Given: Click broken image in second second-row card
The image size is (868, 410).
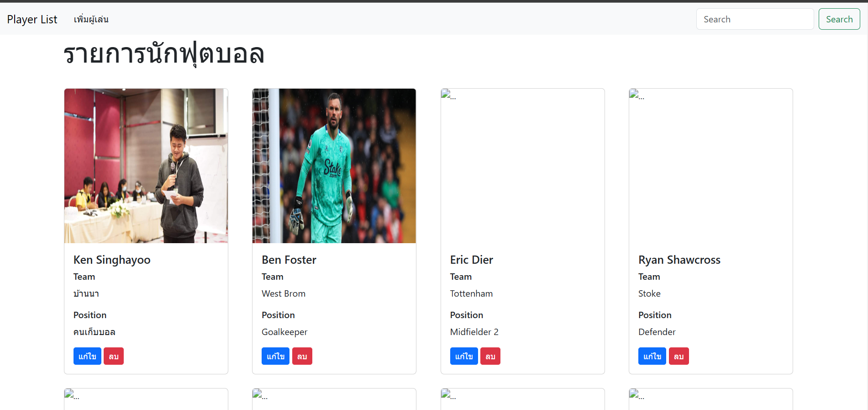Looking at the screenshot, I should 260,394.
